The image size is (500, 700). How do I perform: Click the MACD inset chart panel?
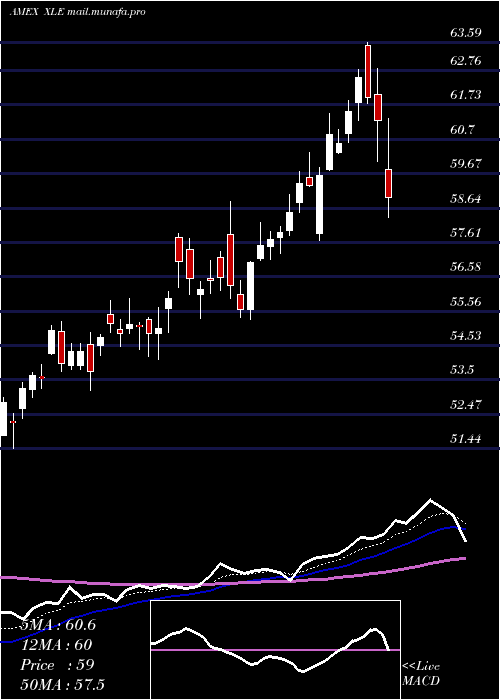275,650
